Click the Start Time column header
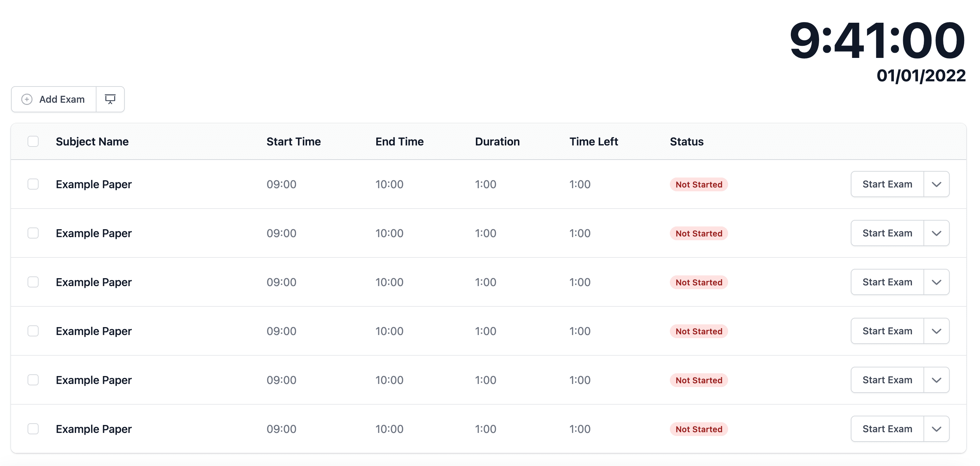 [294, 142]
